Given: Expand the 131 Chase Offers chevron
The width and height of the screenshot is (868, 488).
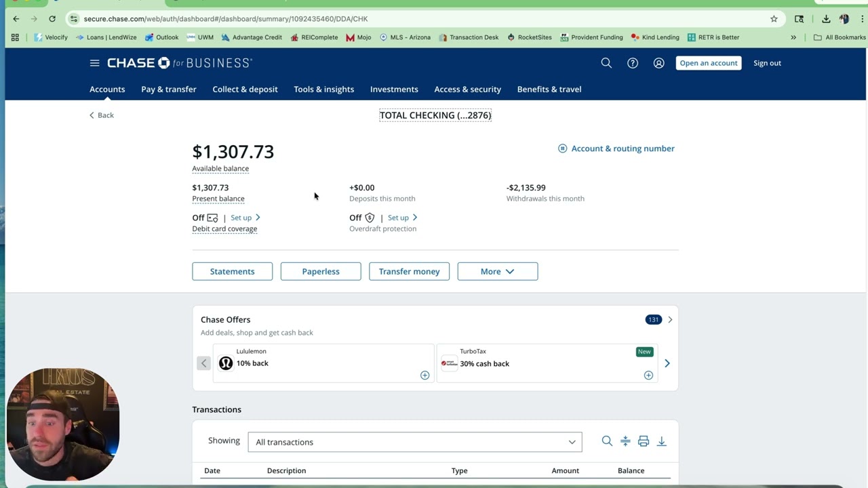Looking at the screenshot, I should pyautogui.click(x=670, y=319).
